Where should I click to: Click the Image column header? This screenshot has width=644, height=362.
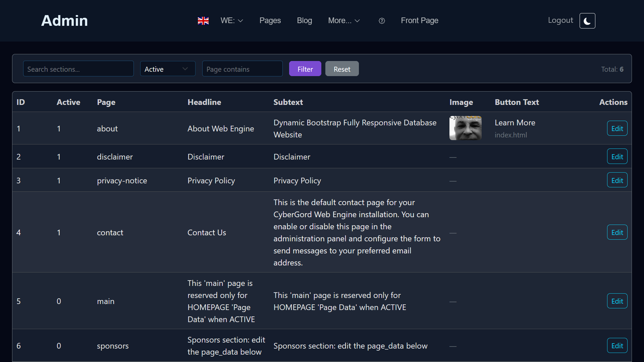[x=461, y=102]
